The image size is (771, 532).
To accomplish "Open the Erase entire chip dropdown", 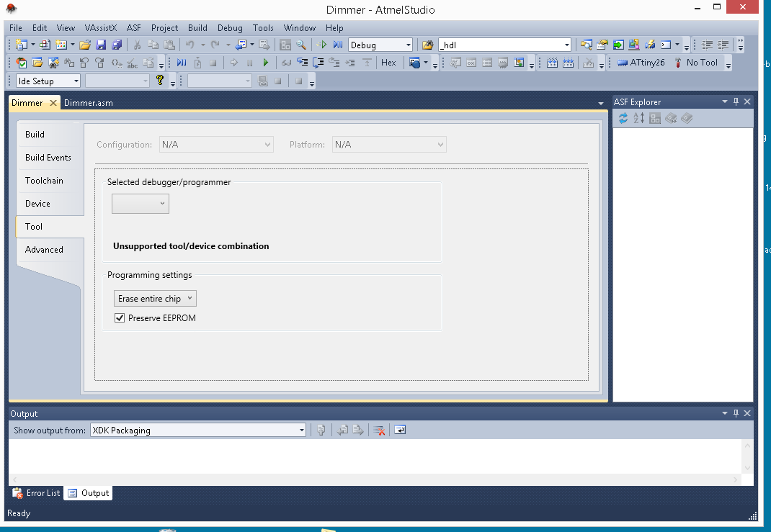I will [155, 298].
